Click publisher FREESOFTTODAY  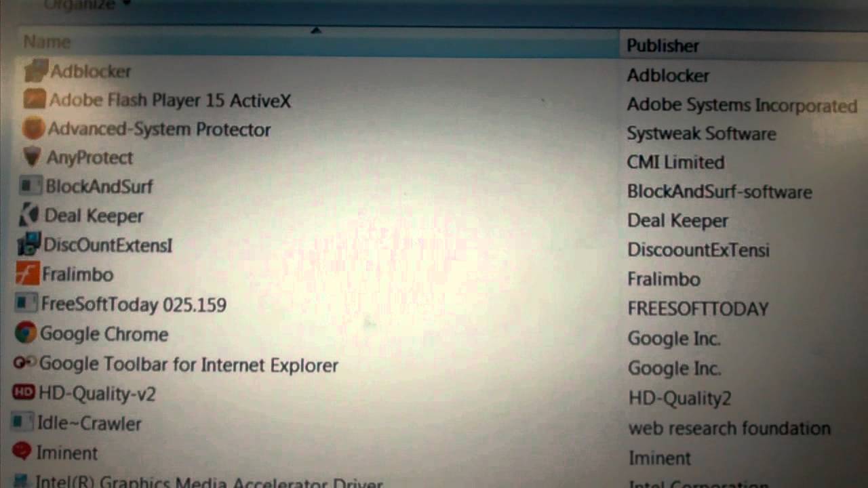(698, 309)
